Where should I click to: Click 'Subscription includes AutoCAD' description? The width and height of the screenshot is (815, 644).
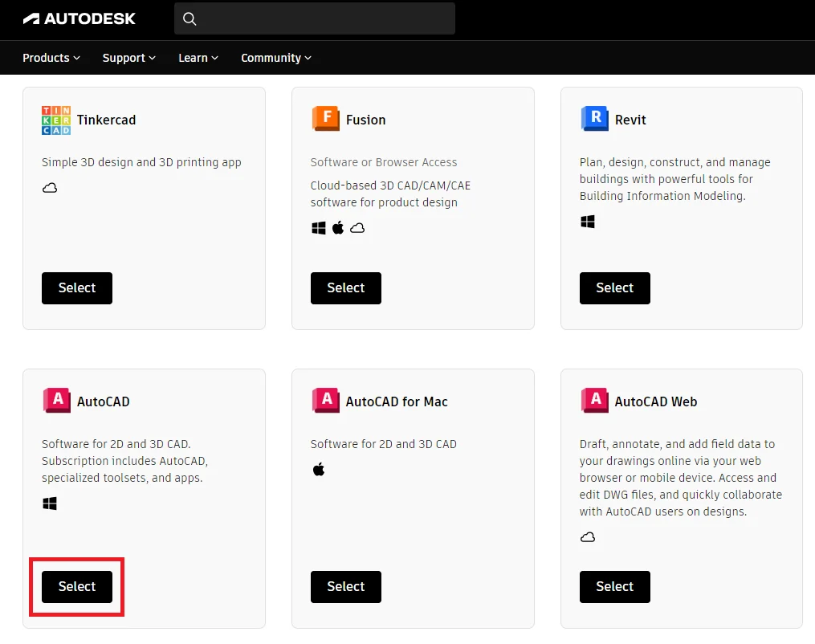point(124,461)
